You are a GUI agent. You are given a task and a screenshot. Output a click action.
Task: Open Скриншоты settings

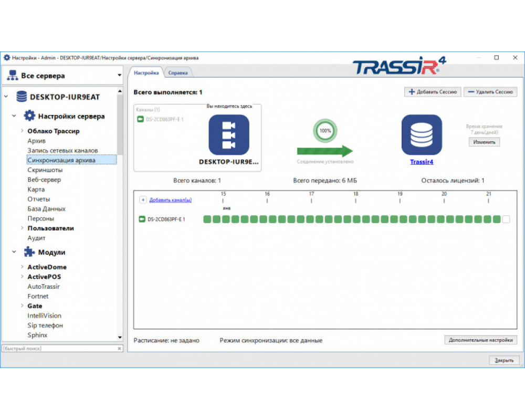tap(45, 170)
